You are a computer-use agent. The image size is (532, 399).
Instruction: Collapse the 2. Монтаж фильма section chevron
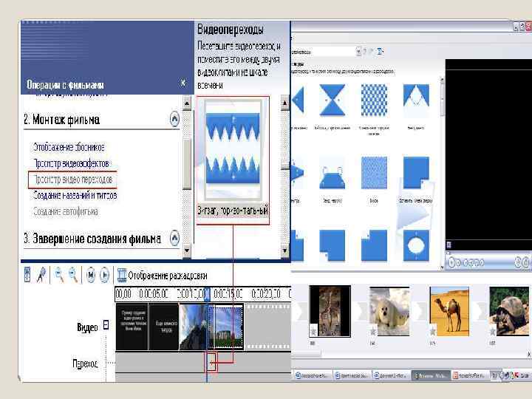pyautogui.click(x=174, y=119)
